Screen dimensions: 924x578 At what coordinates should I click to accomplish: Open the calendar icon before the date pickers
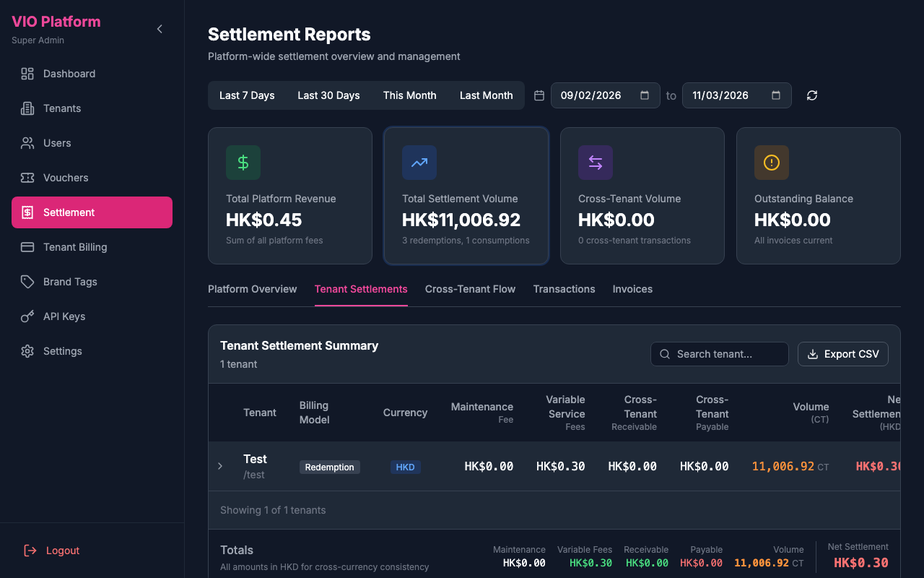pos(539,95)
